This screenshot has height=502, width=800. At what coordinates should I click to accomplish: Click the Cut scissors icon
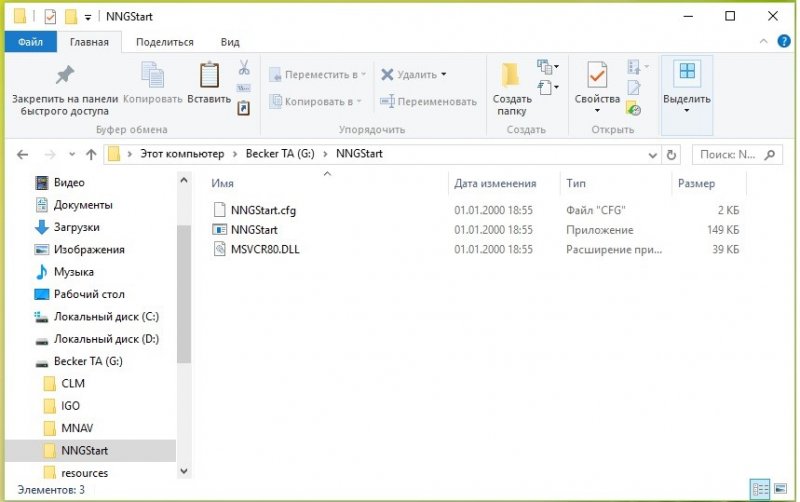243,68
